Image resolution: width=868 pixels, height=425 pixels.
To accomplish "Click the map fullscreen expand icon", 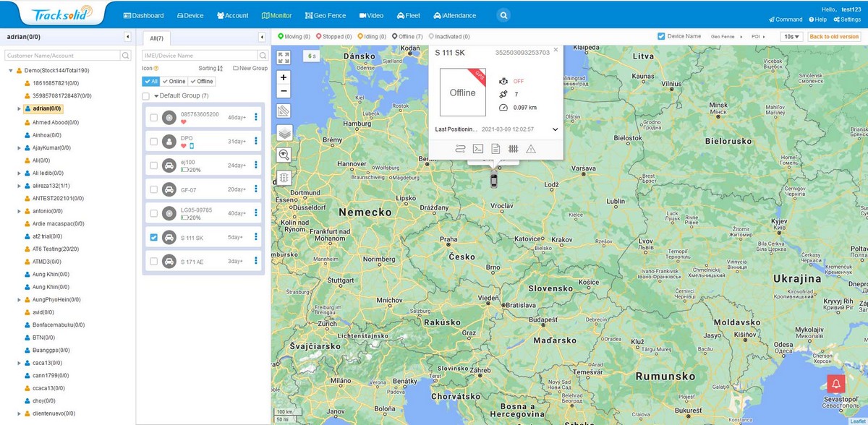I will (x=284, y=57).
